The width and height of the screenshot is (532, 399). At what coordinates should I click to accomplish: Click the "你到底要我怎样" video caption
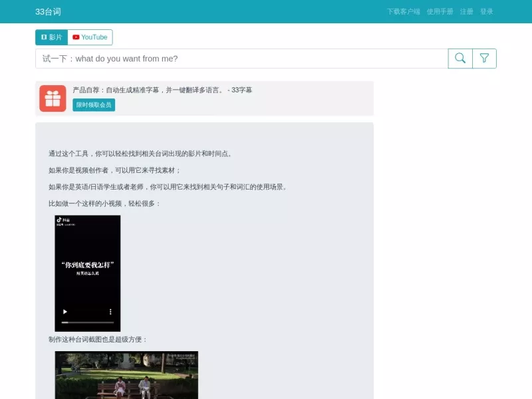pyautogui.click(x=88, y=265)
